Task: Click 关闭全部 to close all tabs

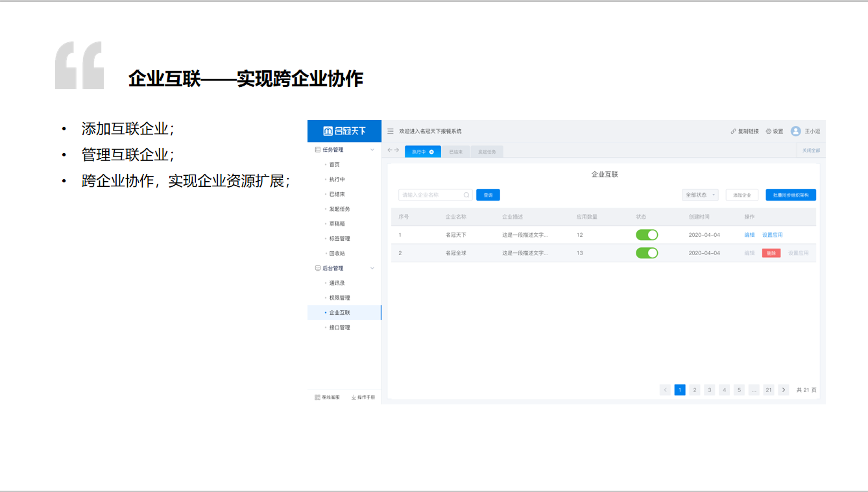Action: click(811, 150)
